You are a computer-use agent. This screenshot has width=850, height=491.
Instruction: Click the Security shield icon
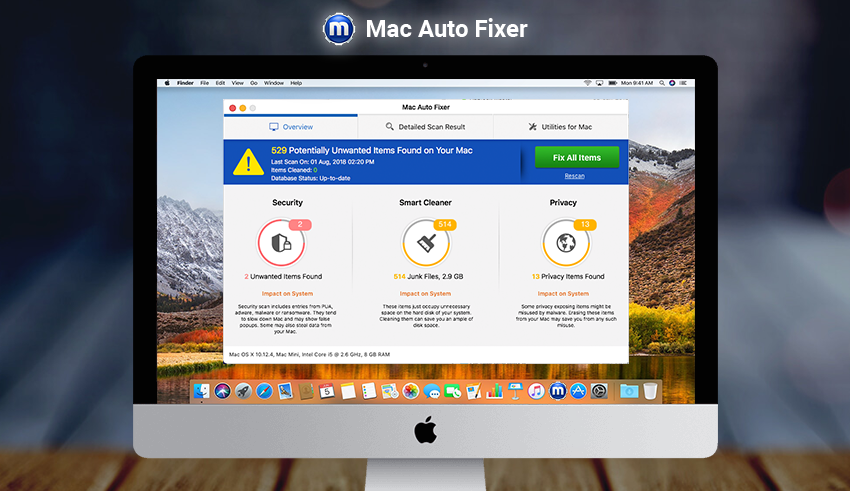tap(281, 242)
